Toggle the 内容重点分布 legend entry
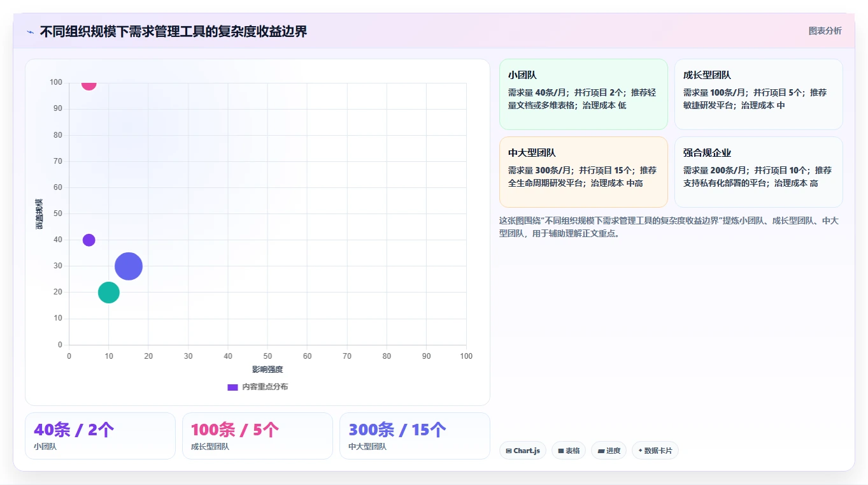The width and height of the screenshot is (868, 485). [x=258, y=387]
